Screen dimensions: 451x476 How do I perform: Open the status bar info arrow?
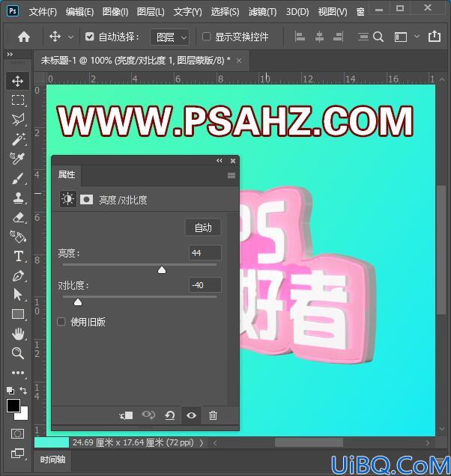pos(202,443)
